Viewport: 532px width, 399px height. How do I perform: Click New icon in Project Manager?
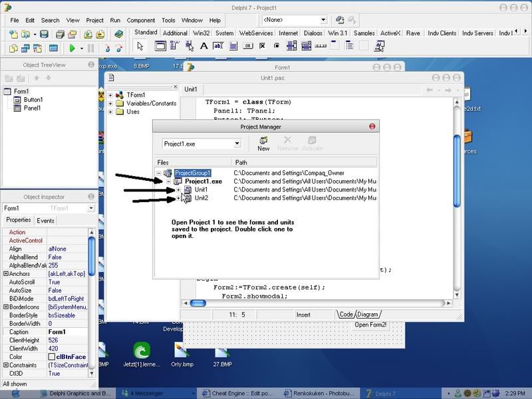pos(263,143)
